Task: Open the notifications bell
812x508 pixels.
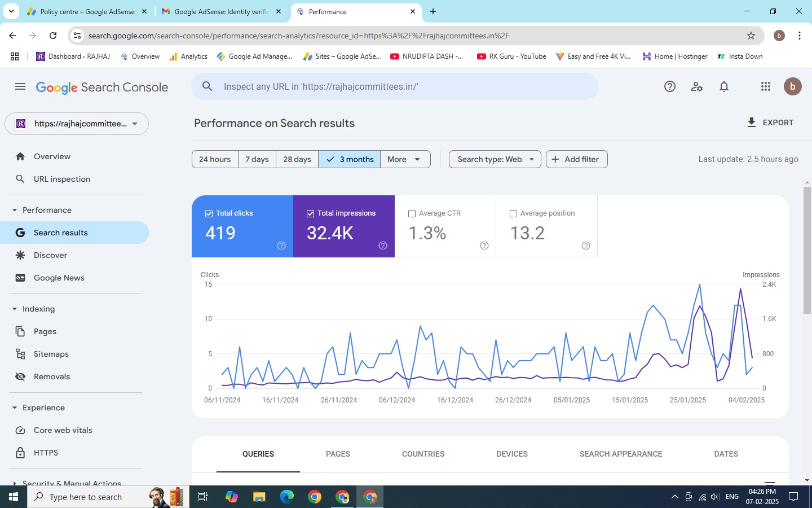Action: tap(724, 86)
